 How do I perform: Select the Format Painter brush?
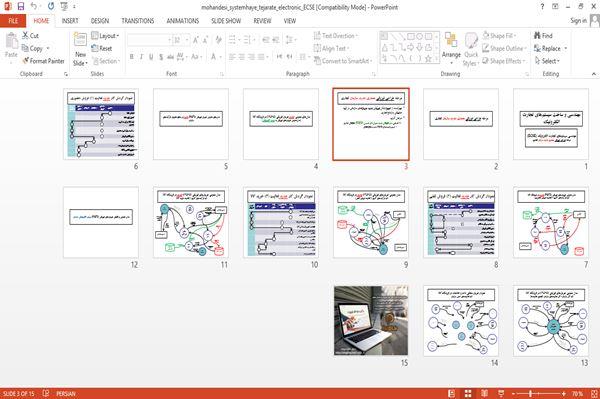26,61
